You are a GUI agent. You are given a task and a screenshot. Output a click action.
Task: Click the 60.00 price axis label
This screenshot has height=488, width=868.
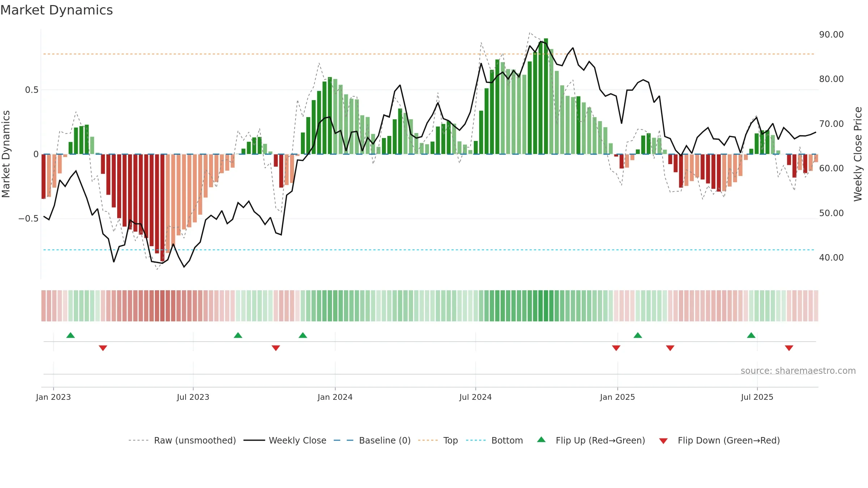[831, 168]
